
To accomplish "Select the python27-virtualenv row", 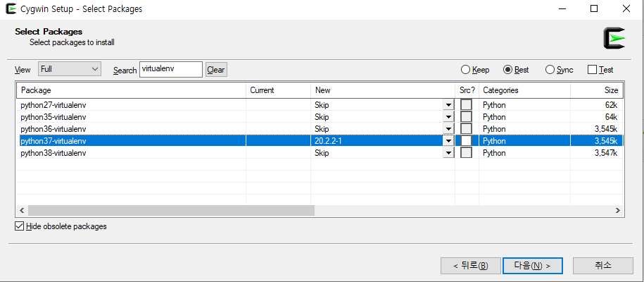I will coord(320,104).
